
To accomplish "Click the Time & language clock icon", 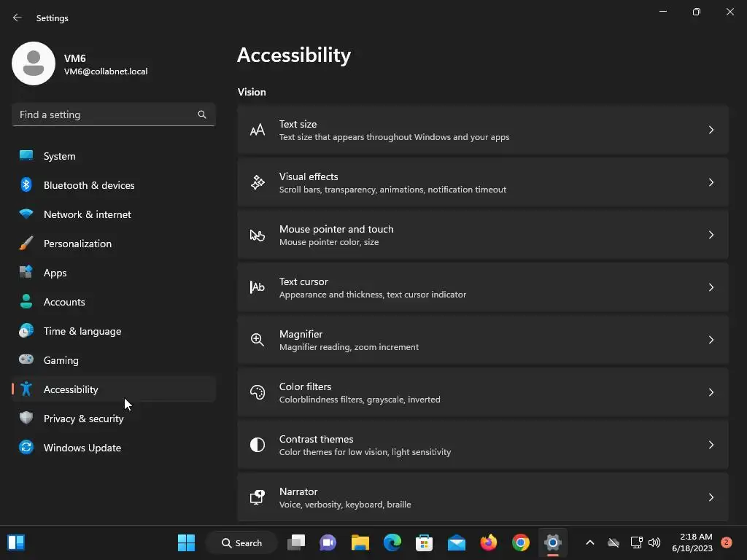I will [x=26, y=331].
